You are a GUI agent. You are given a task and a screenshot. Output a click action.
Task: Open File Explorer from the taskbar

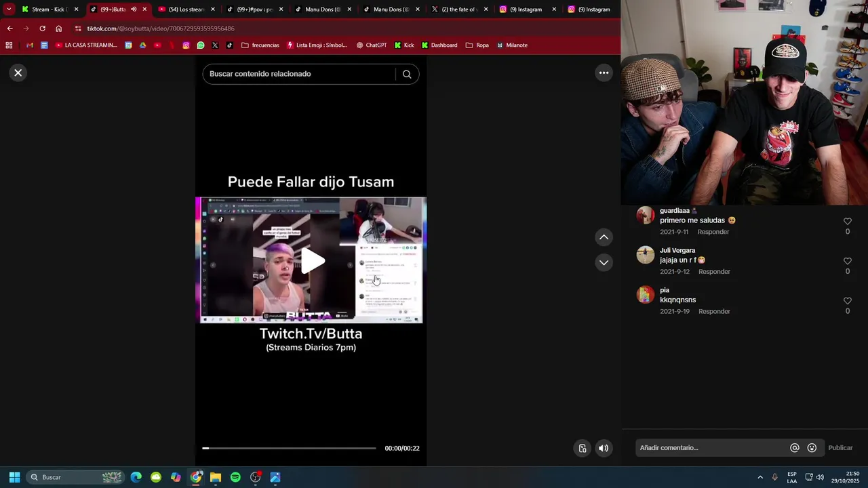pos(216,477)
